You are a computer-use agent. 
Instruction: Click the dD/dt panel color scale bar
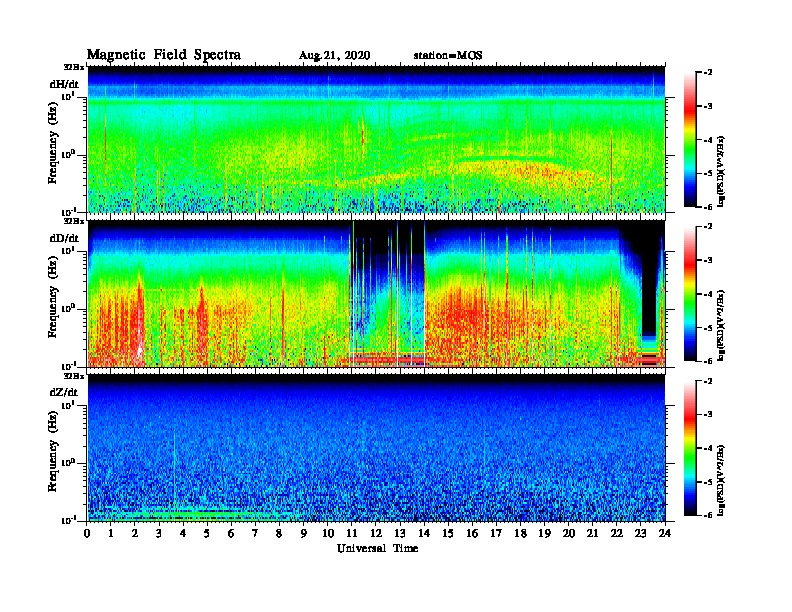point(690,293)
